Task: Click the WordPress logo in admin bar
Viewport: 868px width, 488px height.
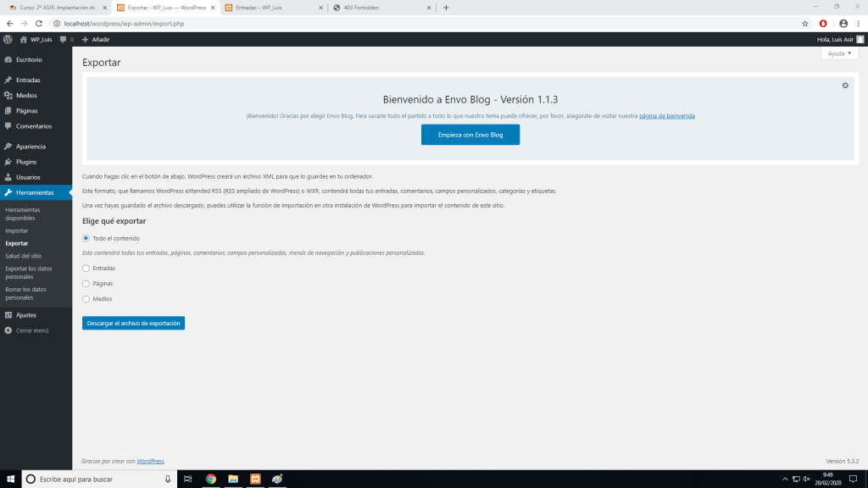Action: click(8, 39)
